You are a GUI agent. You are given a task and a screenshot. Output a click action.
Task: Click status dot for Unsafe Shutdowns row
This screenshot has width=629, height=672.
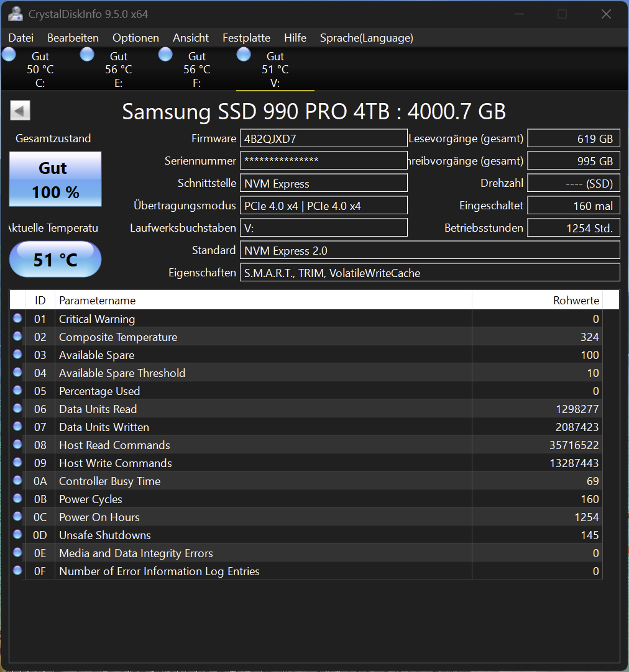[x=17, y=534]
